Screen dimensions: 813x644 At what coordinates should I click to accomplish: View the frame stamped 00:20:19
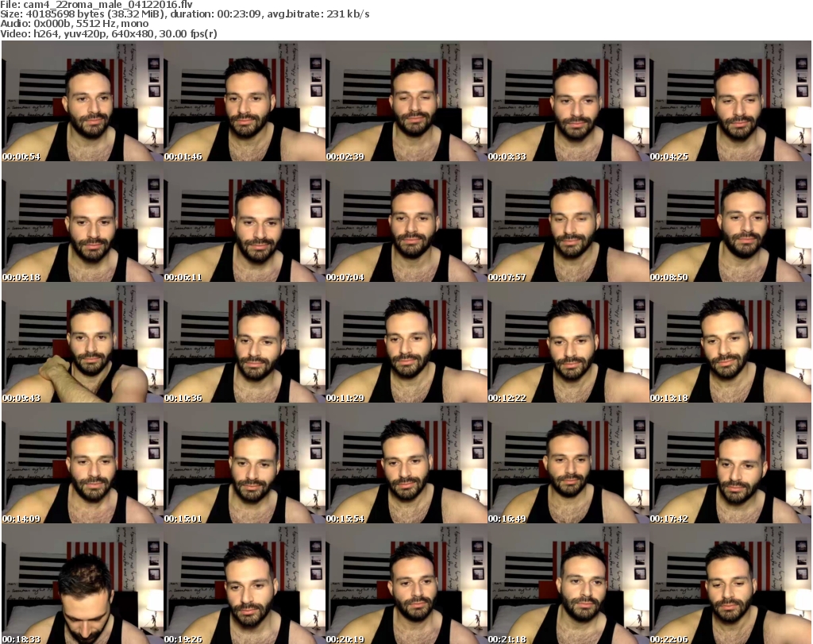point(406,584)
